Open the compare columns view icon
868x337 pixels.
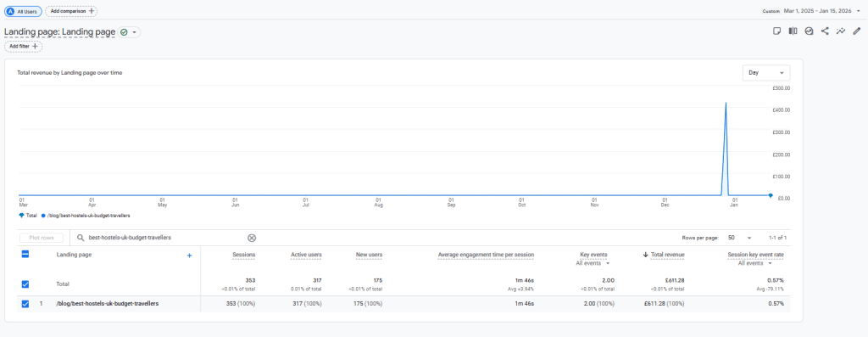coord(793,31)
